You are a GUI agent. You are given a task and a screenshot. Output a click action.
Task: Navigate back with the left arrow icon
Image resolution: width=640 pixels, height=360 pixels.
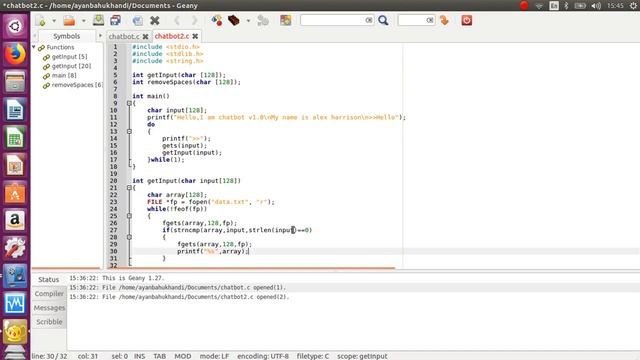(177, 20)
